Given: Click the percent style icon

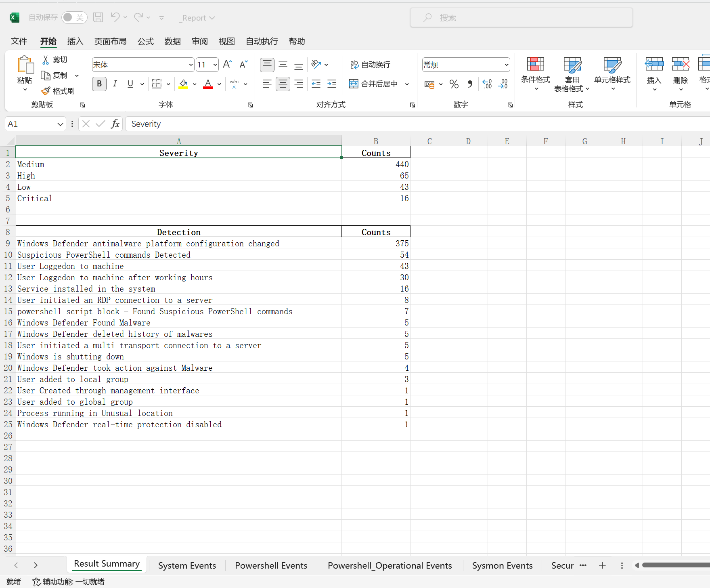Looking at the screenshot, I should [x=454, y=84].
